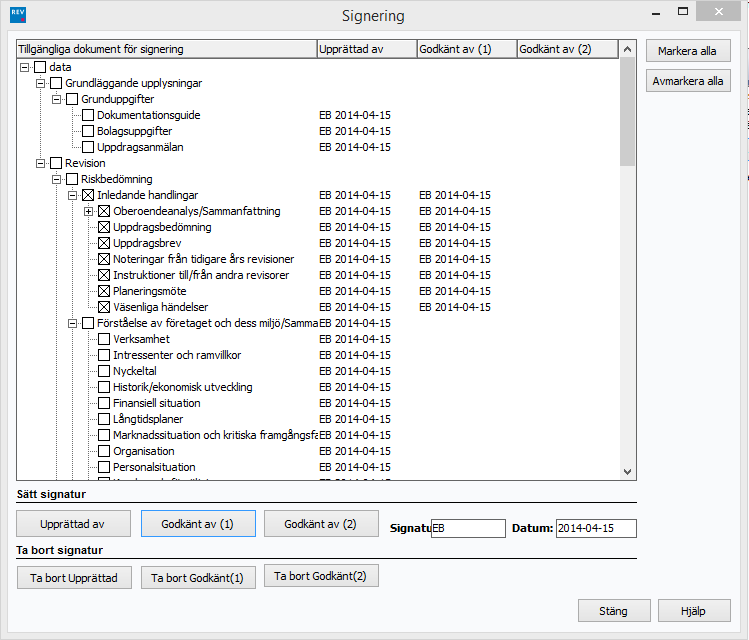Set signature with Godkänt av (1) button

coord(198,524)
